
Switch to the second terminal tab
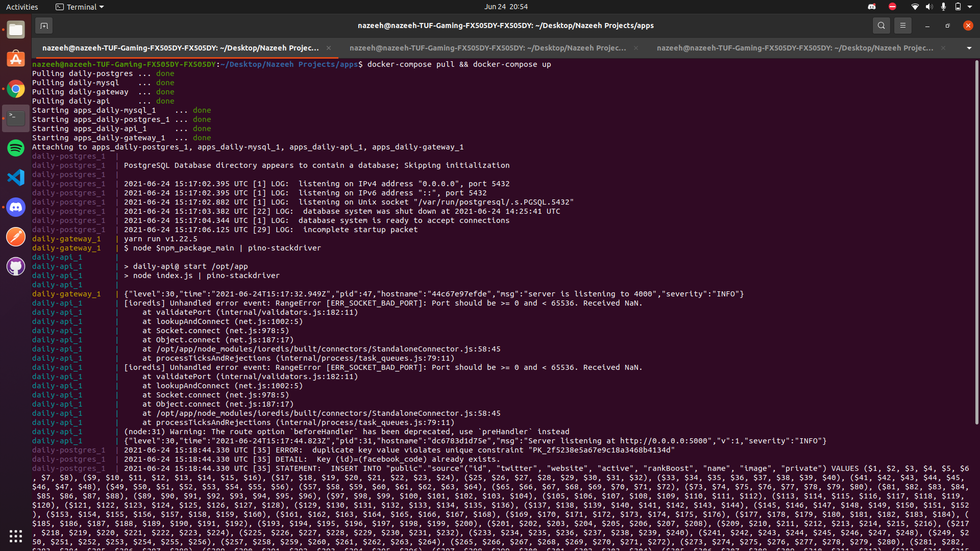pyautogui.click(x=487, y=48)
